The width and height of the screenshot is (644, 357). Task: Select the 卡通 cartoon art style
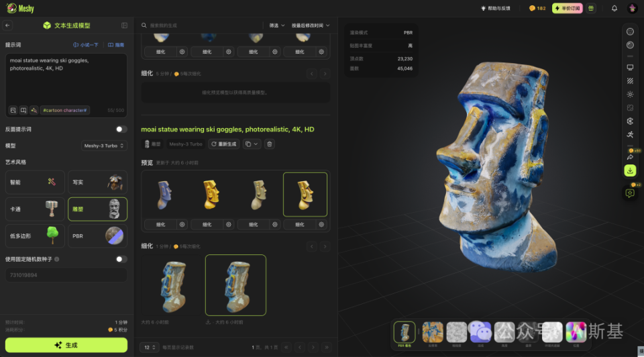pos(35,209)
